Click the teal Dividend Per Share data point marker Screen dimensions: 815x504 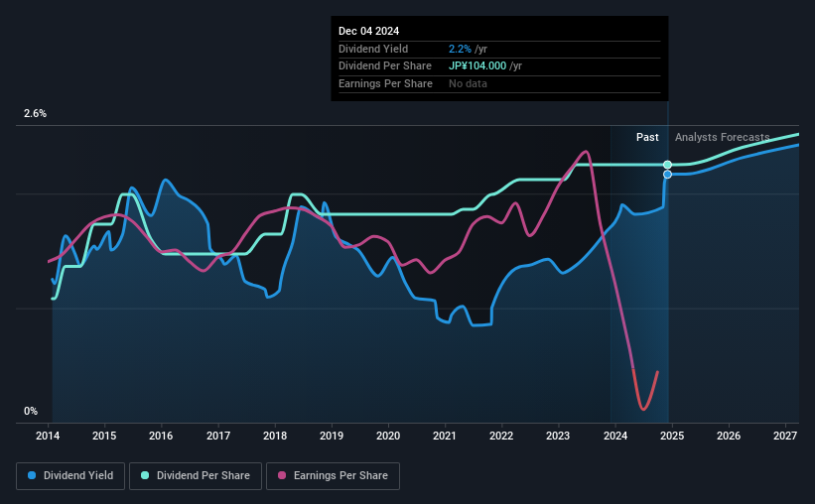tap(667, 165)
